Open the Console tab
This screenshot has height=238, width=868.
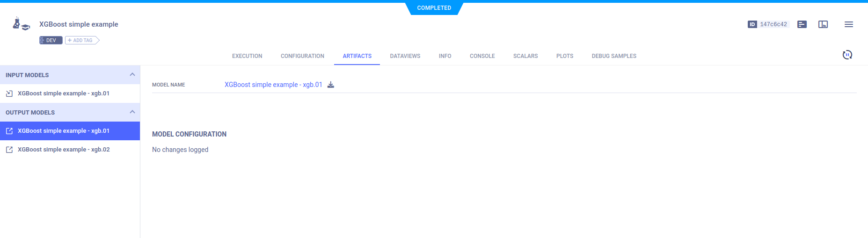click(x=482, y=56)
